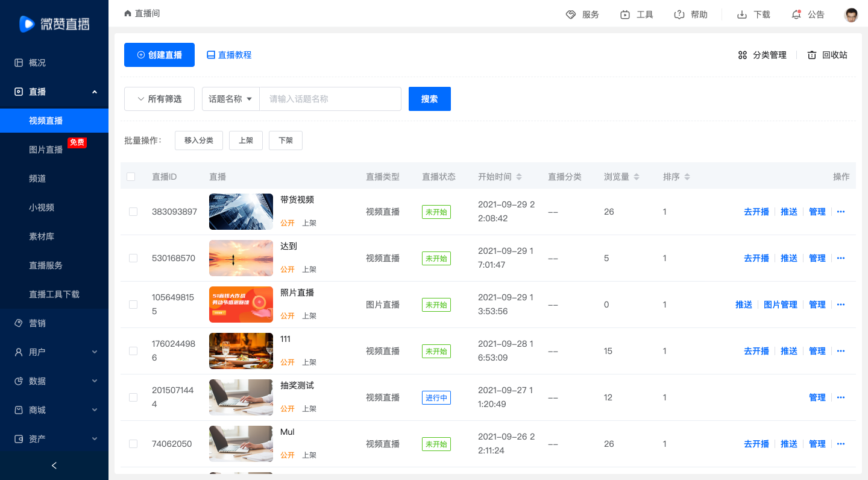Check the box for ID 74062050
868x480 pixels.
tap(133, 444)
